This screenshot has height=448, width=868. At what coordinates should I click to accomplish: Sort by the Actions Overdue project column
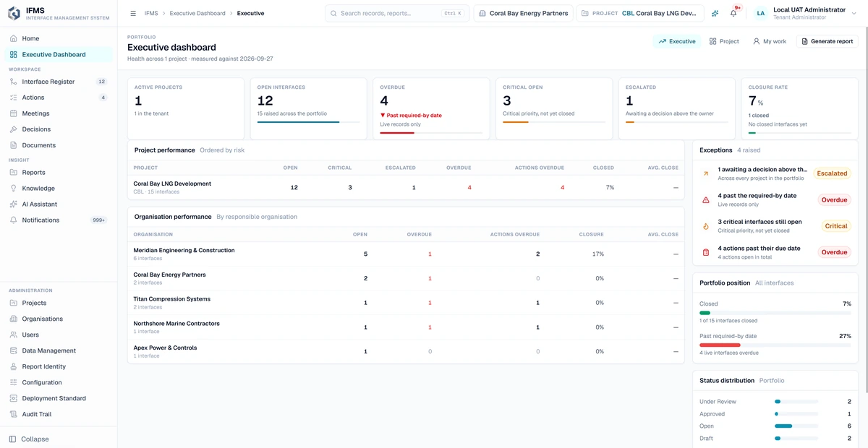tap(539, 168)
